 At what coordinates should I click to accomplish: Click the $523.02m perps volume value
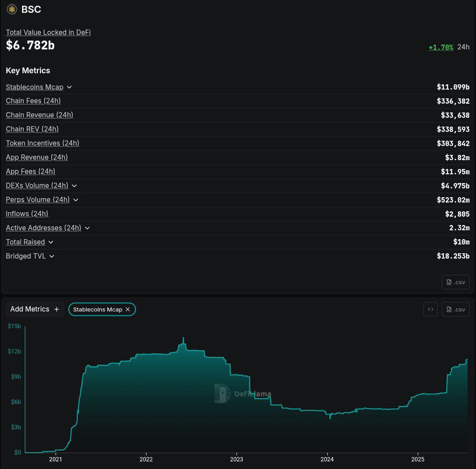tap(453, 200)
